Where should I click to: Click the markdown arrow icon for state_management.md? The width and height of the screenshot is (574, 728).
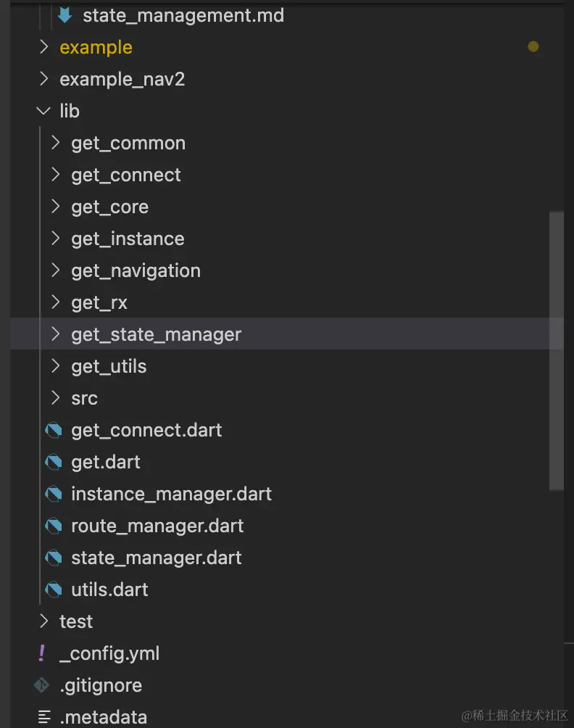[65, 15]
